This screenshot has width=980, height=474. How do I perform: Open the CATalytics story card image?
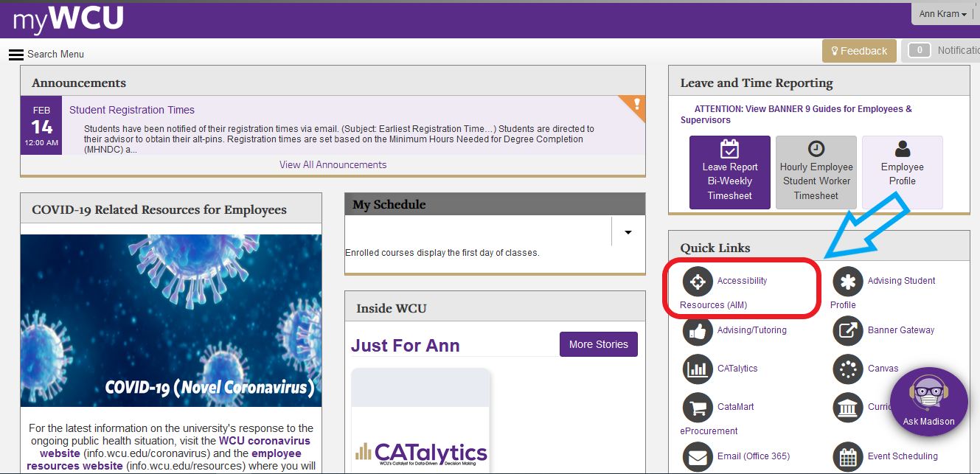click(x=421, y=420)
